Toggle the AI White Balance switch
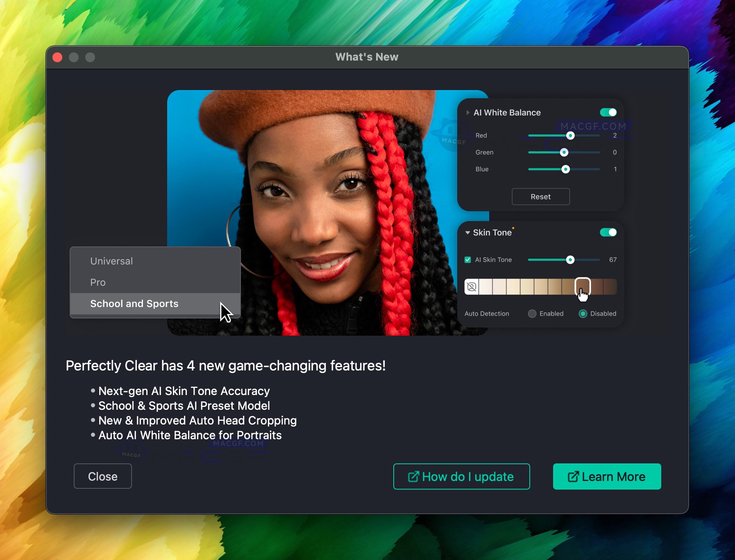 (x=608, y=113)
